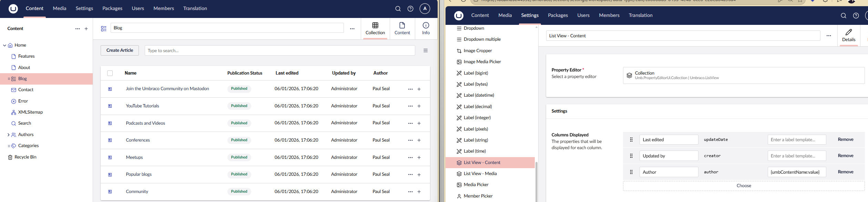Open the Collection tab for Blog
This screenshot has width=868, height=202.
(x=375, y=28)
